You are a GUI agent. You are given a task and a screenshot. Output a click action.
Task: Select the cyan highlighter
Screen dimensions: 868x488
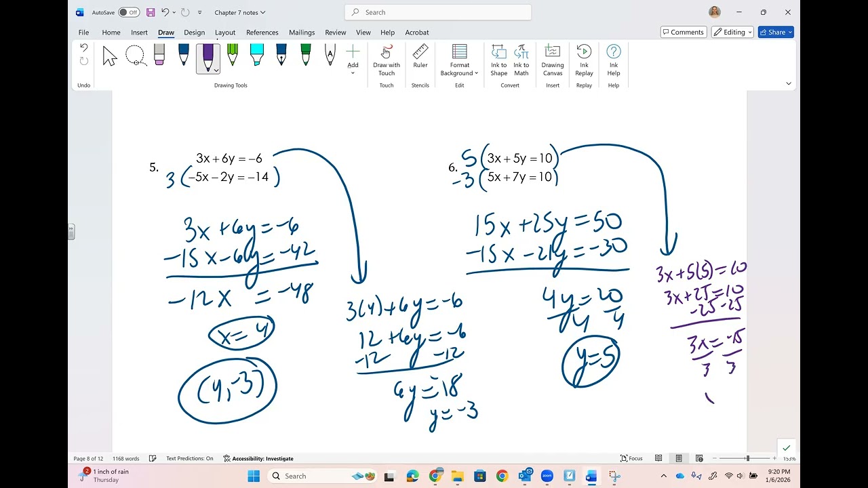[256, 55]
